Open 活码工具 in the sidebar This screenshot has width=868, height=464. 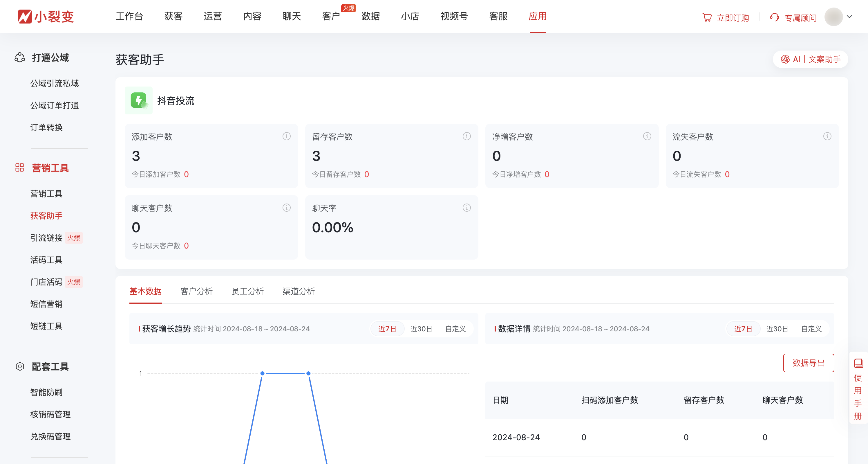point(46,260)
